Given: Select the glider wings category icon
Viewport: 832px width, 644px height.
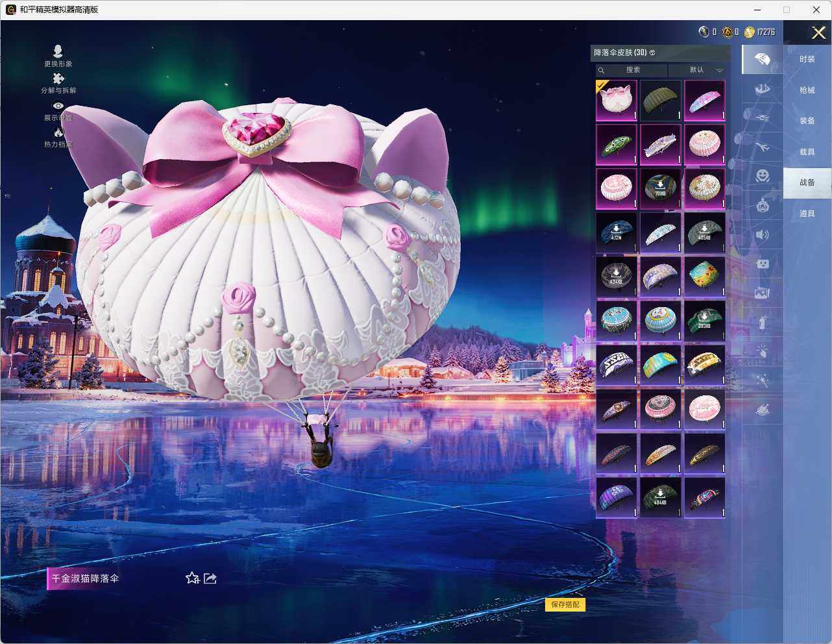Looking at the screenshot, I should [x=762, y=89].
